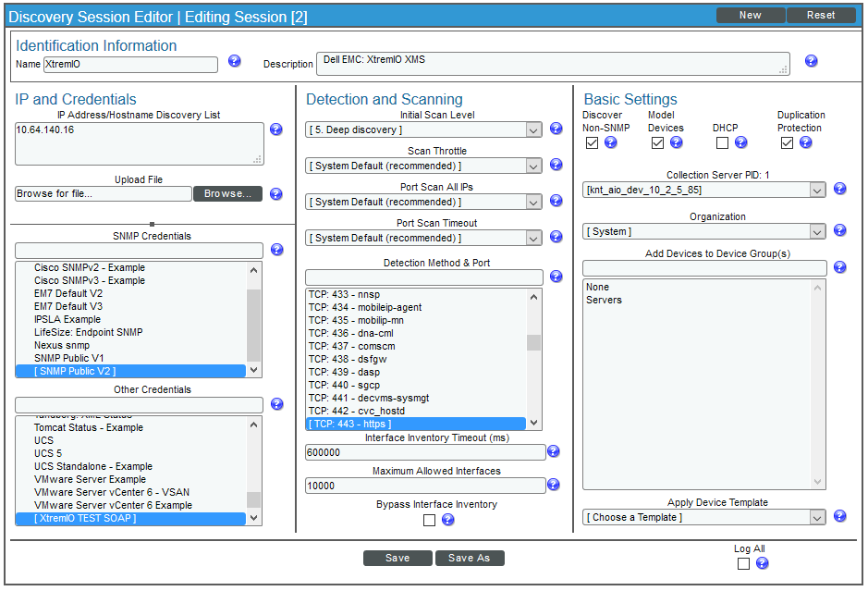The image size is (868, 591).
Task: Open help for the Name field
Action: (x=234, y=60)
